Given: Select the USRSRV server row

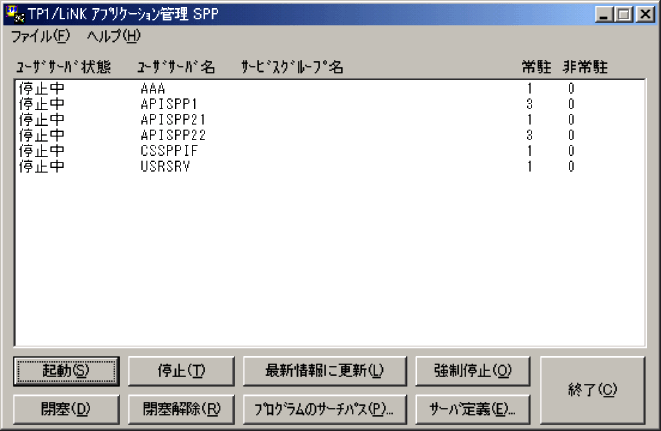Looking at the screenshot, I should click(x=330, y=167).
